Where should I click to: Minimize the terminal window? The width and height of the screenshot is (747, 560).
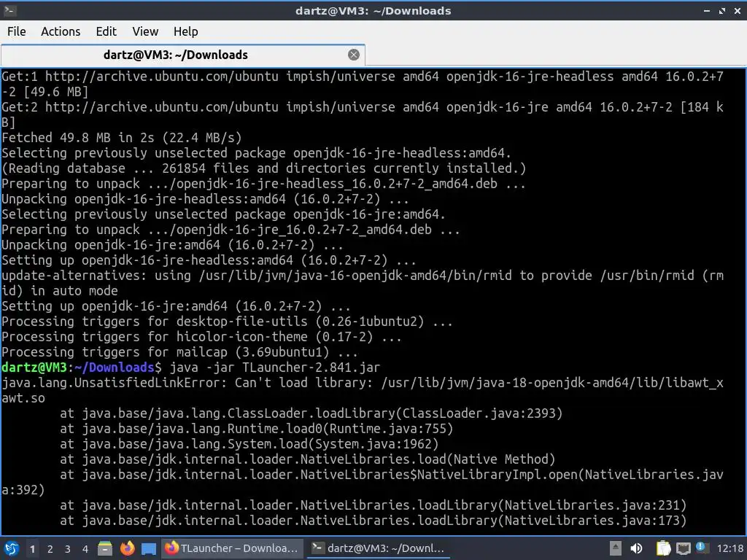point(707,10)
